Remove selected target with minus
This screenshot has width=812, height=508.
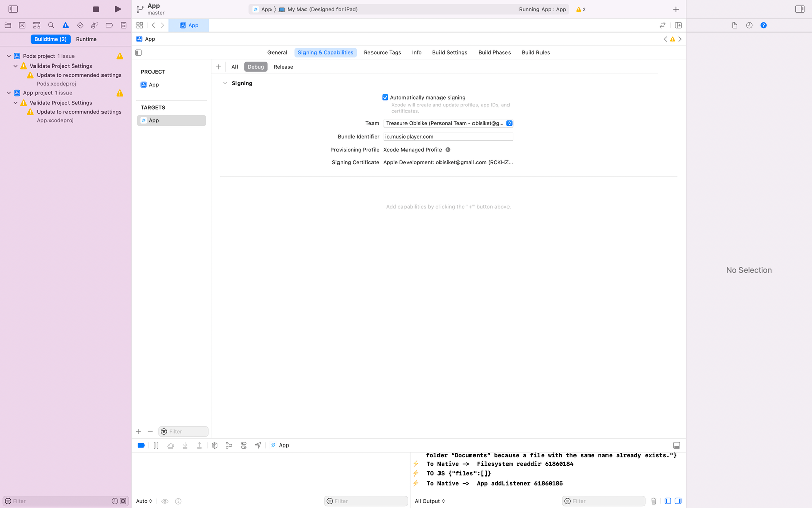[150, 432]
